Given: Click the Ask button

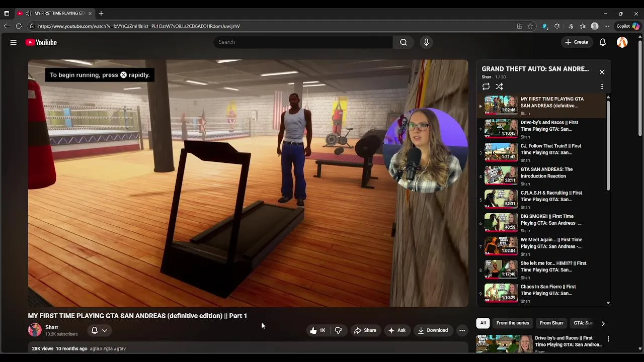Looking at the screenshot, I should pos(396,330).
